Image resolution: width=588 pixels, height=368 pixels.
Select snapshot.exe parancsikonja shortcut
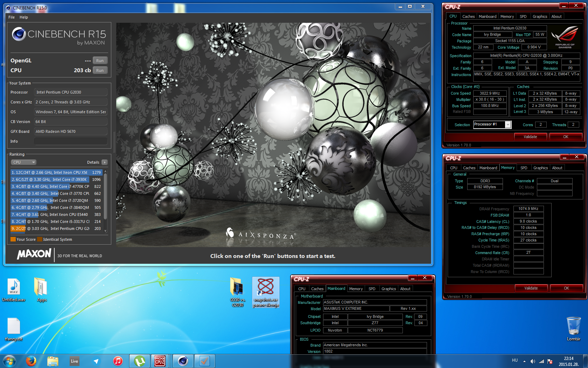tap(266, 292)
